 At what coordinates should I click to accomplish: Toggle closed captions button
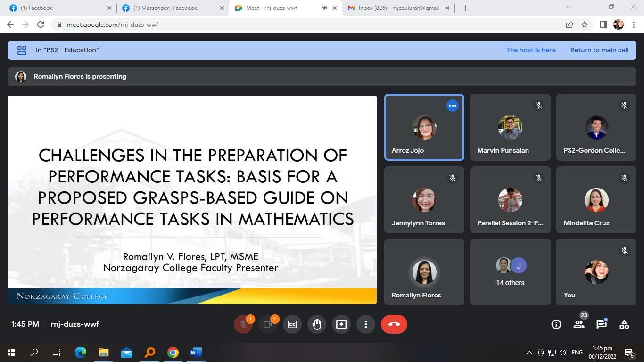pyautogui.click(x=292, y=324)
